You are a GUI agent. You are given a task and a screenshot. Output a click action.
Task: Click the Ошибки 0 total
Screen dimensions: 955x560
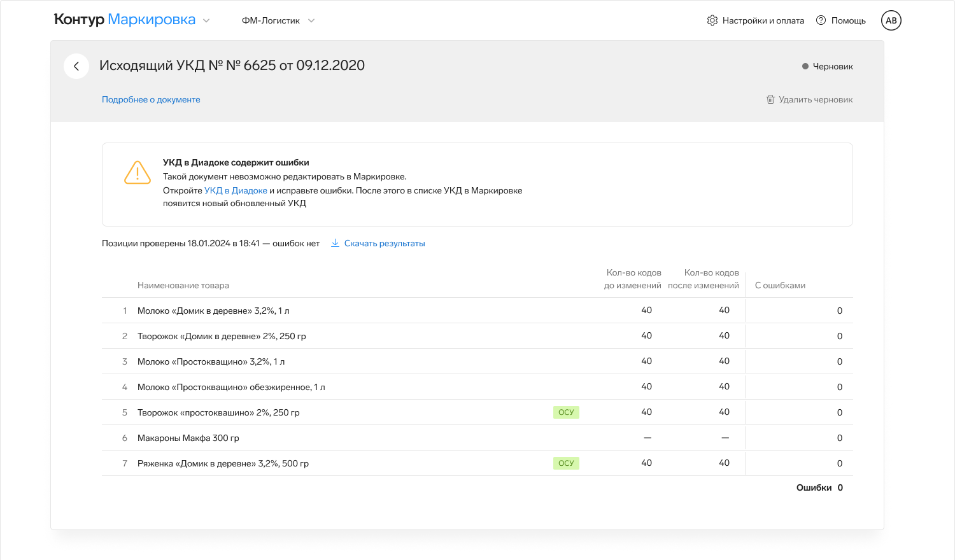pyautogui.click(x=819, y=487)
